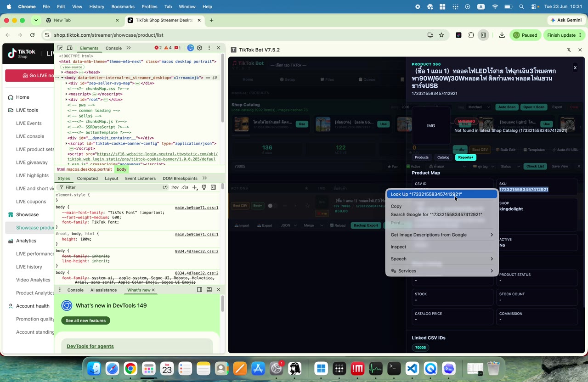Expand the zep-seller-svg-map div node
This screenshot has height=382, width=588.
[67, 83]
